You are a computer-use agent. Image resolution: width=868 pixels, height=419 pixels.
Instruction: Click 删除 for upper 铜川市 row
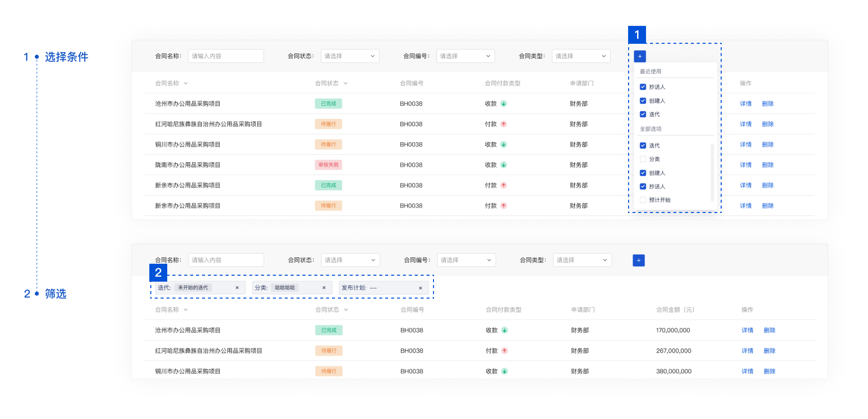coord(767,144)
